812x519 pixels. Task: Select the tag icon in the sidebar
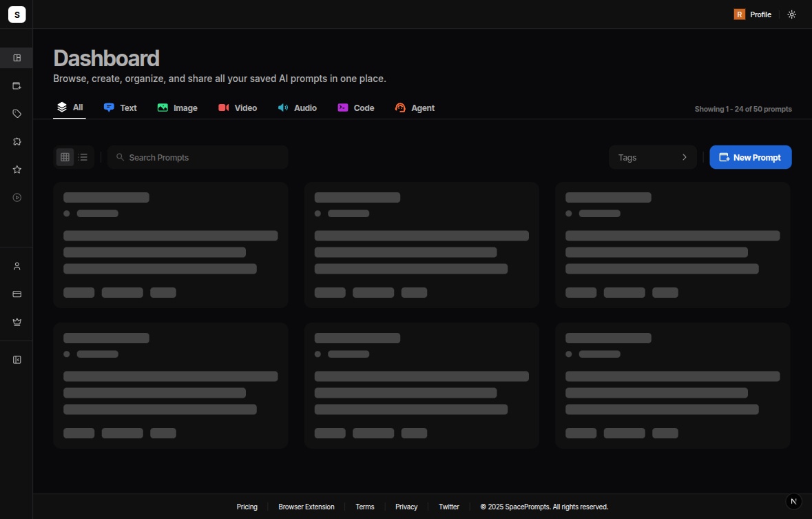click(x=17, y=114)
